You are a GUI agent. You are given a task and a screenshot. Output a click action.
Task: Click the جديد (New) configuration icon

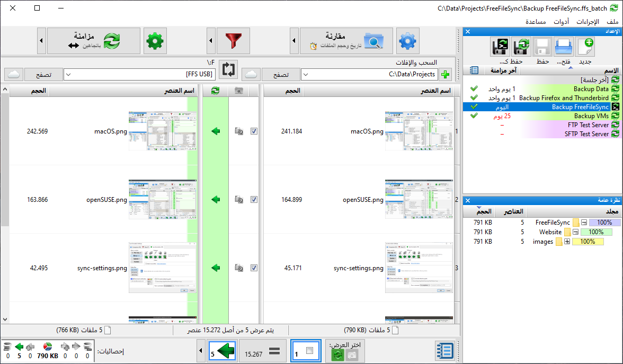pyautogui.click(x=584, y=47)
